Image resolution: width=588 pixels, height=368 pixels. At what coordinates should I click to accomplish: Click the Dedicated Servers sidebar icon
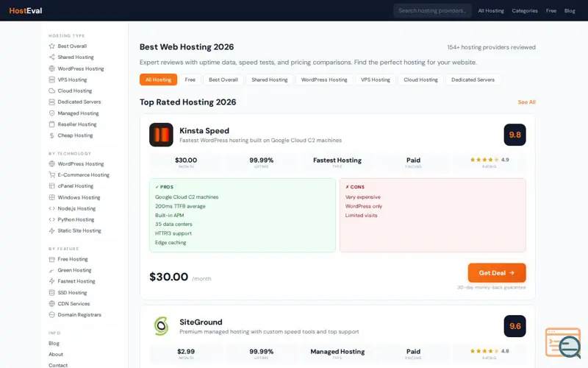tap(51, 102)
